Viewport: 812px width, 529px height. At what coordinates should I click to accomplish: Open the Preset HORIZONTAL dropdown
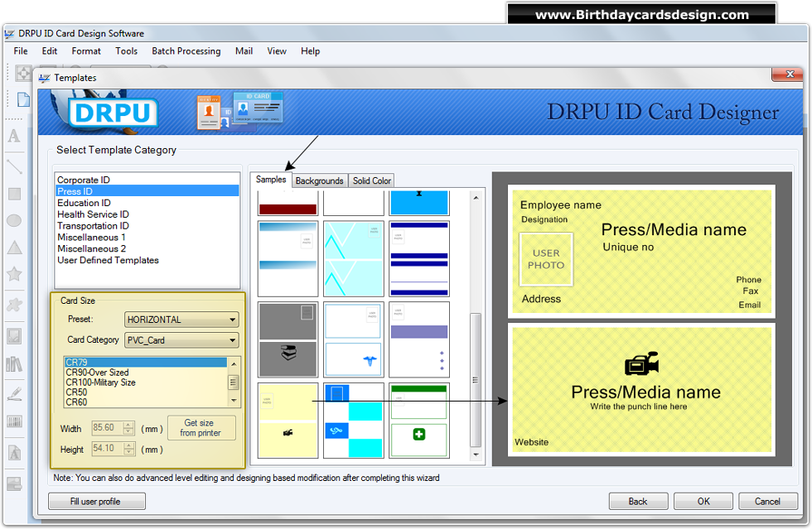[x=181, y=320]
